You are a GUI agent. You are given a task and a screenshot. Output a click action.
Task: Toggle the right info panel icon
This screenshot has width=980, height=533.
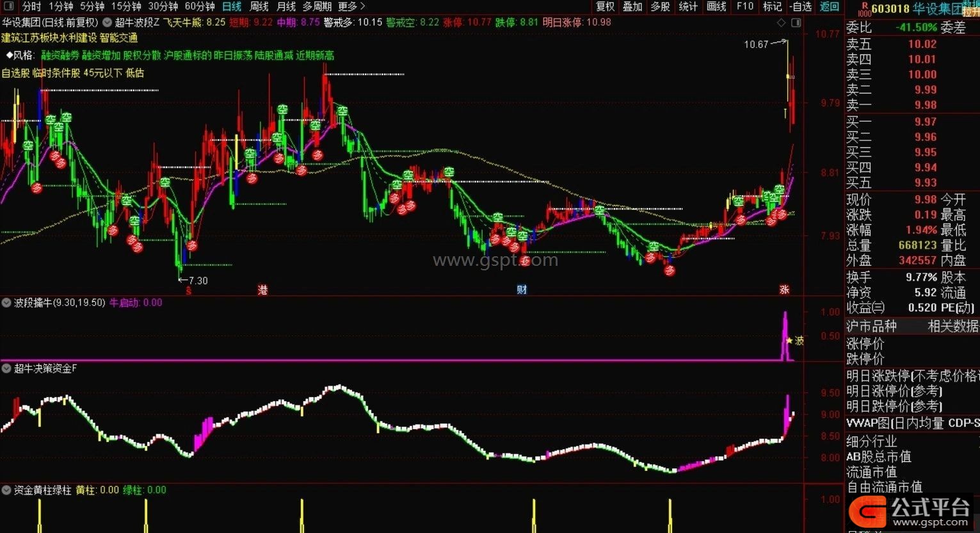(x=796, y=22)
